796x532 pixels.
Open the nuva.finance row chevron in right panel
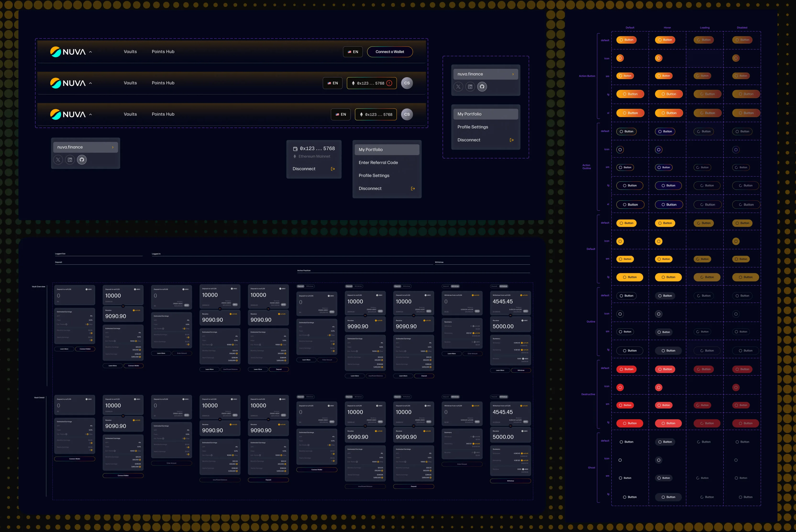coord(513,74)
